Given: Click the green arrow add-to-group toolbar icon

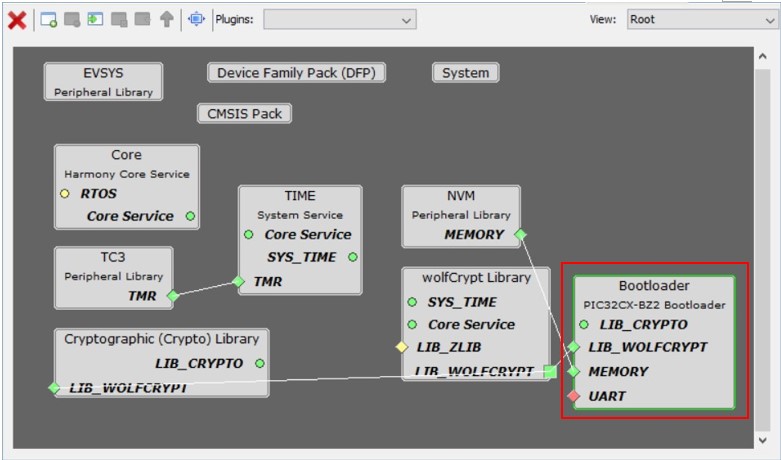Looking at the screenshot, I should click(95, 19).
